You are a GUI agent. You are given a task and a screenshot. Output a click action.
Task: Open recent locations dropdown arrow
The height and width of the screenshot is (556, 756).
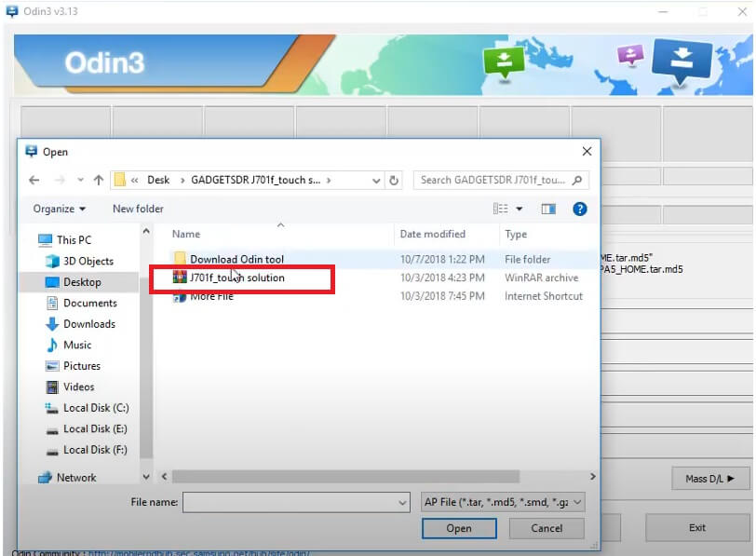[x=80, y=181]
